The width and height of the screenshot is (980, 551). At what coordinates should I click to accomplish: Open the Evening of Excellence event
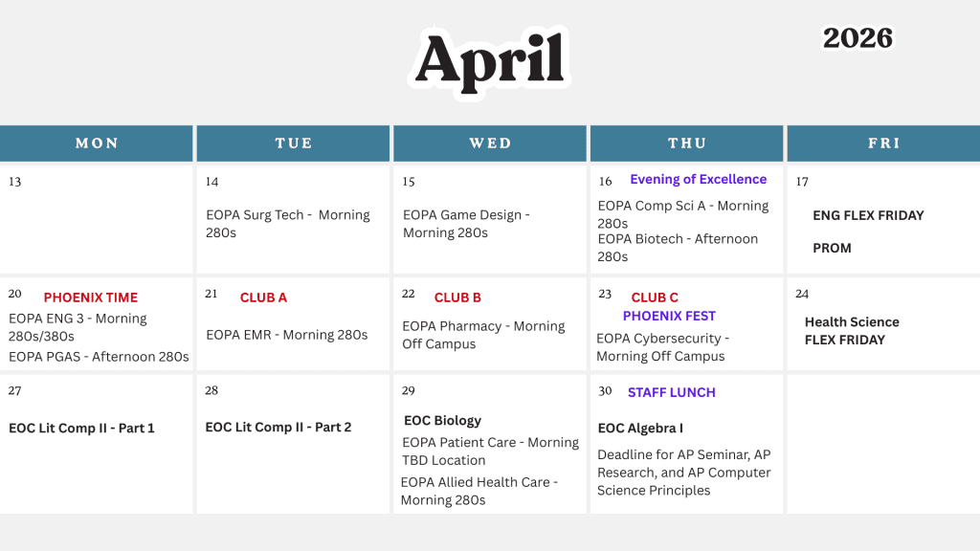tap(698, 179)
